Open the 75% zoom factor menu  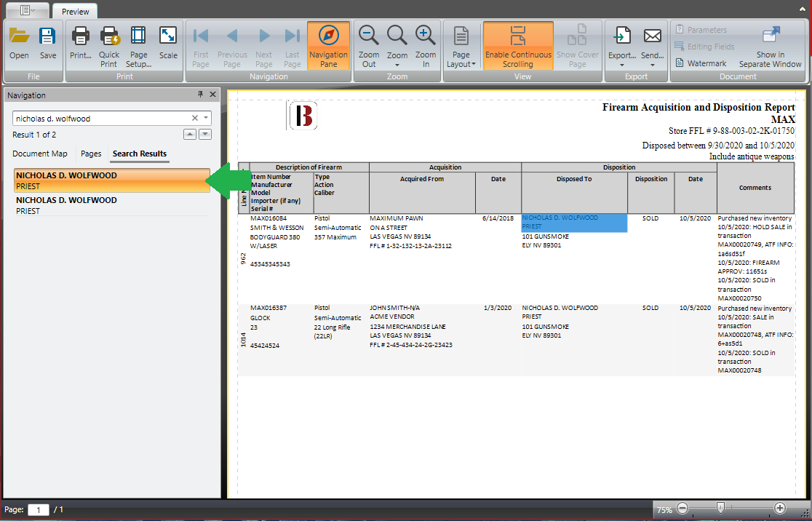coord(664,510)
